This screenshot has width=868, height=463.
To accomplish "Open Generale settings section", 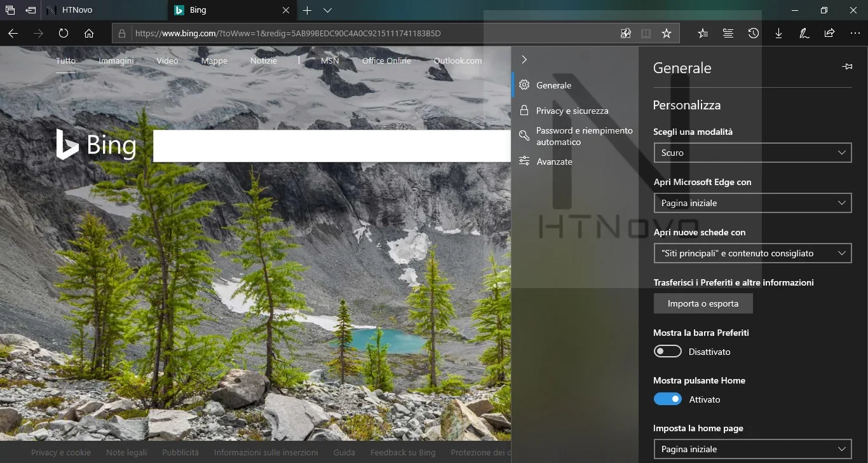I will pos(575,85).
